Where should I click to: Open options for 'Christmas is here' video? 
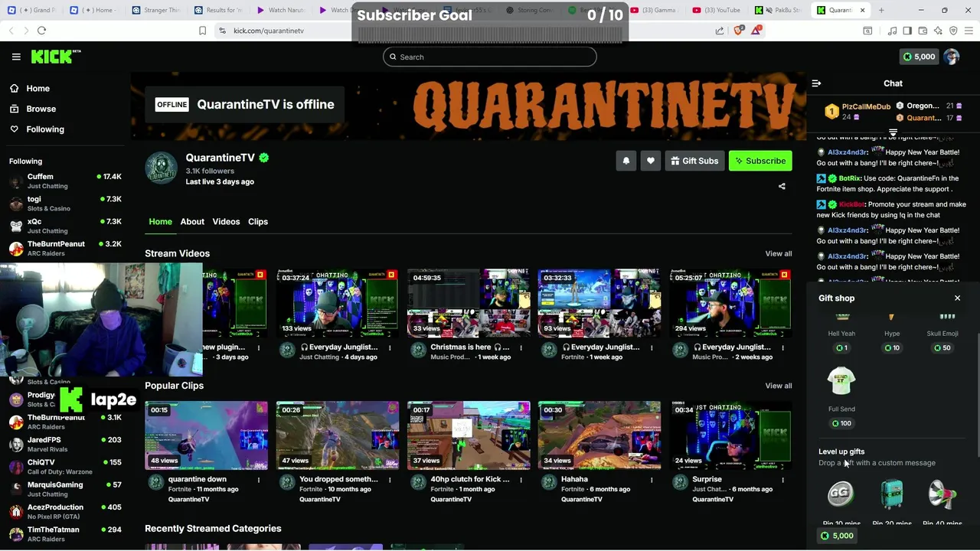pyautogui.click(x=521, y=347)
